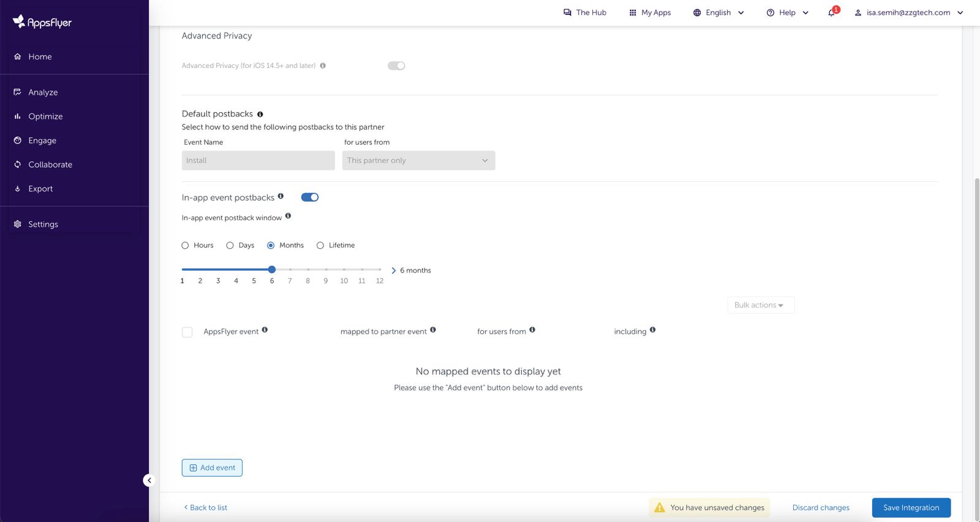This screenshot has width=980, height=522.
Task: Click Save Integration button
Action: pos(911,507)
